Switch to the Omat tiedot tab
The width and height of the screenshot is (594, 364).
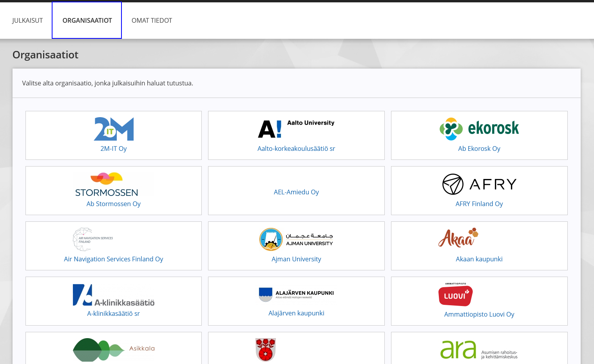tap(152, 20)
